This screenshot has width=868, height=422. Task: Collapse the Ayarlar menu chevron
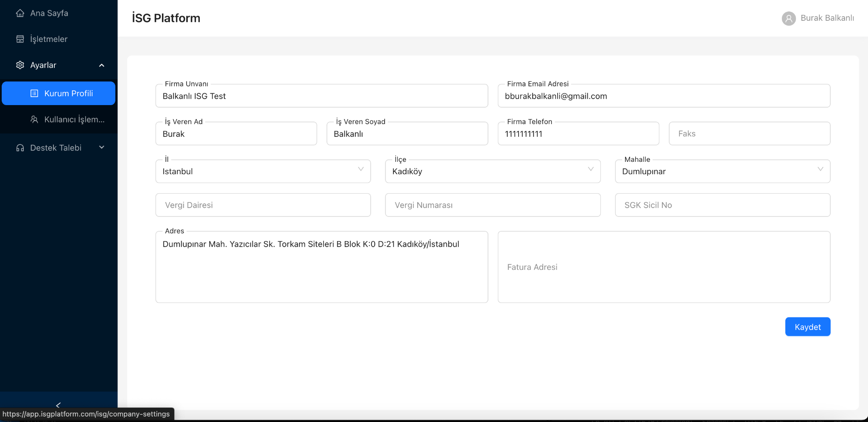tap(102, 65)
